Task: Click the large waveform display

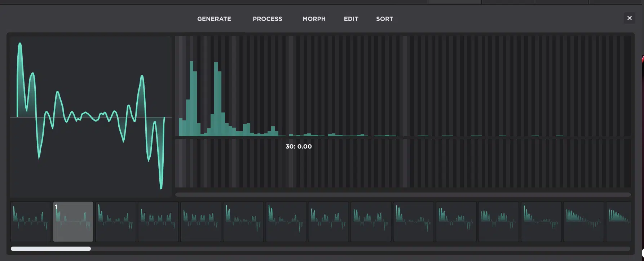Action: (x=91, y=116)
